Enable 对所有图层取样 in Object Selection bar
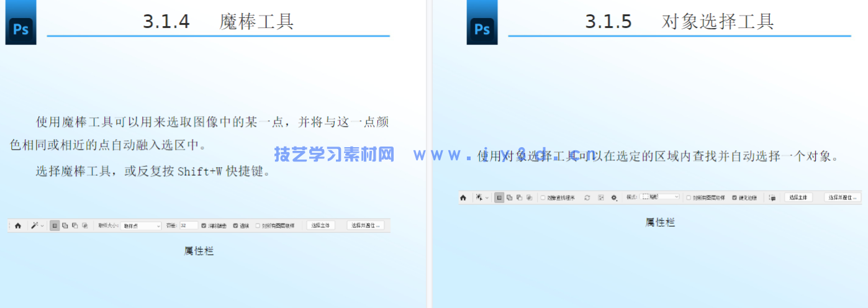Image resolution: width=868 pixels, height=308 pixels. pyautogui.click(x=689, y=197)
